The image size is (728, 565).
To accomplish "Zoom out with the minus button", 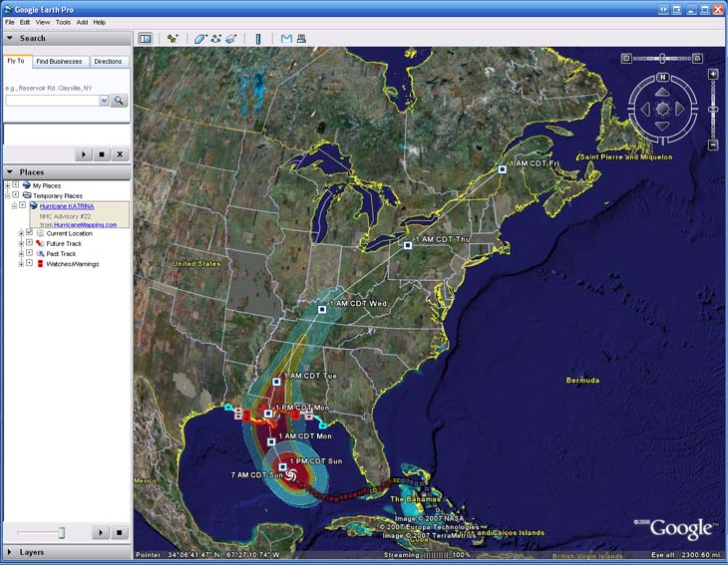I will coord(713,144).
